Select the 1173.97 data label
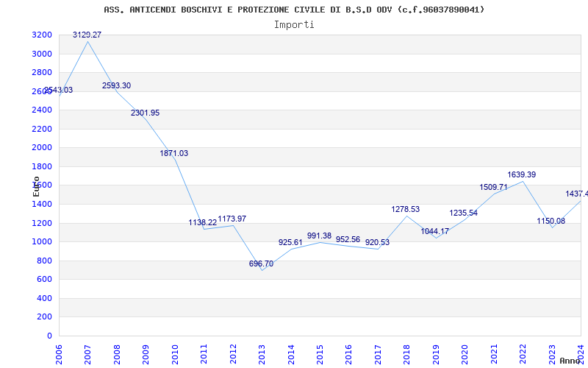 [232, 219]
